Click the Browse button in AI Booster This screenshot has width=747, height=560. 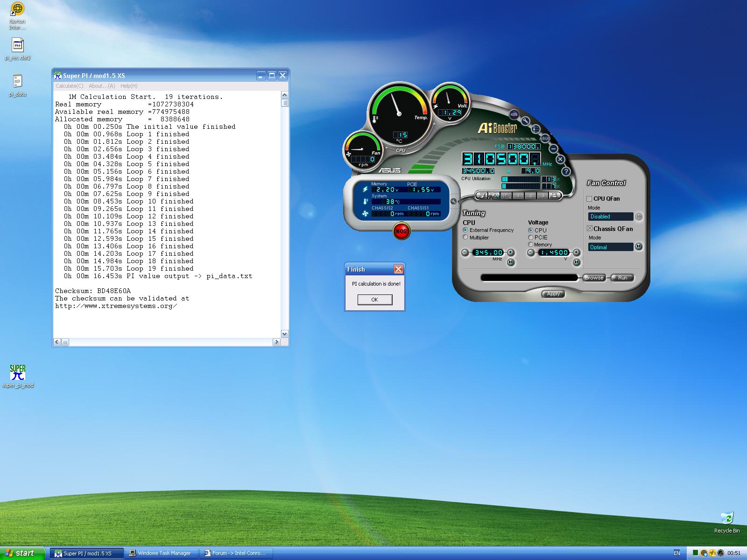(x=594, y=278)
